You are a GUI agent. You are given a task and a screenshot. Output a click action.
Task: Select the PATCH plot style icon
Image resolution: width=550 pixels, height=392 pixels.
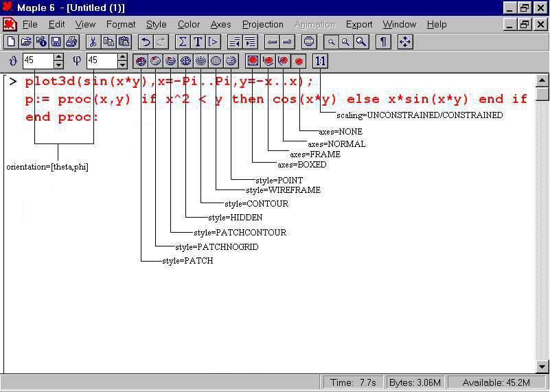click(141, 61)
